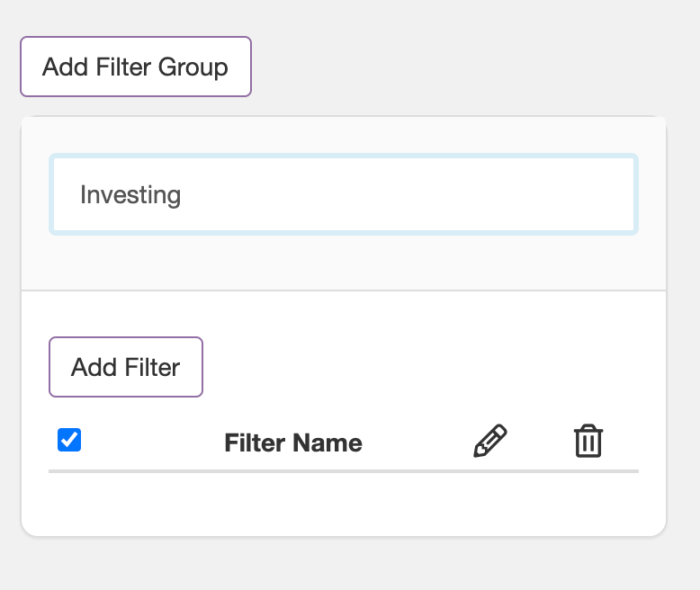This screenshot has width=700, height=590.
Task: Click the trash can delete icon
Action: coord(588,441)
